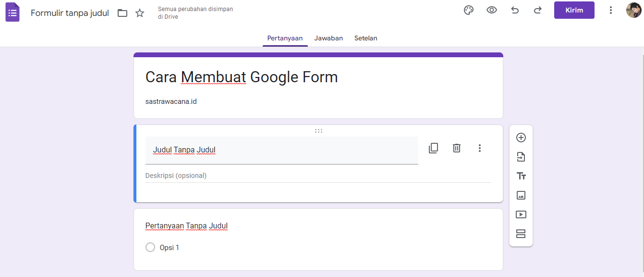The width and height of the screenshot is (644, 277).
Task: Star the 'Formulir tanpa judul' form
Action: (x=139, y=13)
